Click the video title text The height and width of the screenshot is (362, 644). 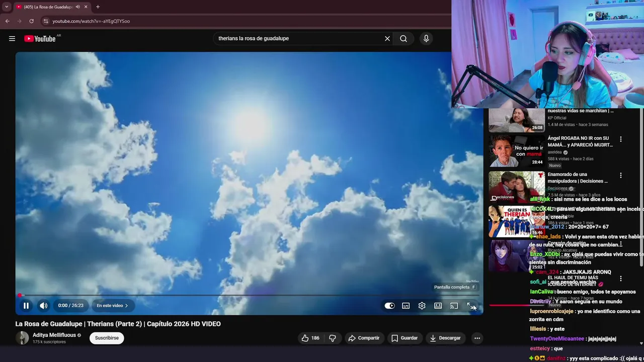[118, 324]
